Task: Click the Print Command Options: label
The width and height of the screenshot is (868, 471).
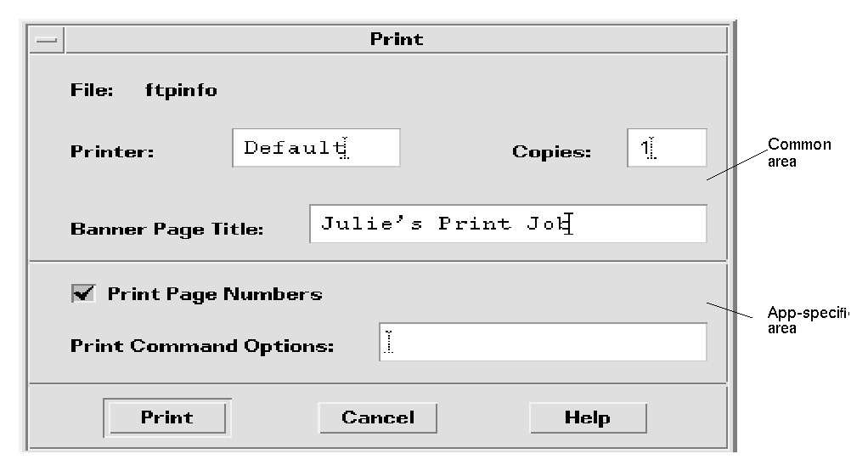Action: (202, 346)
